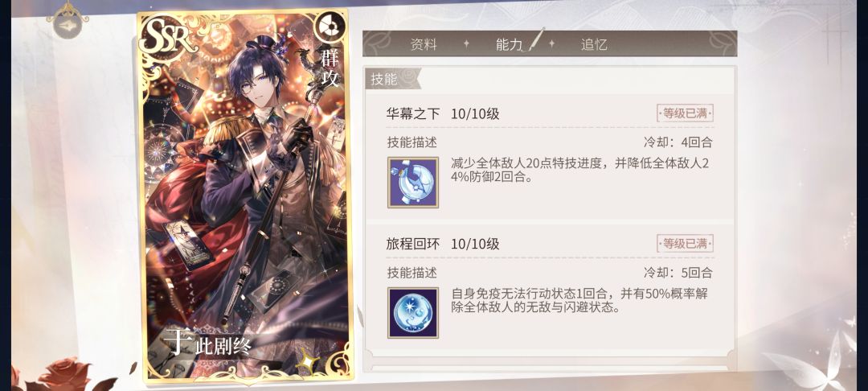The image size is (868, 391).
Task: Select the 旅程回环 skill name
Action: [413, 244]
